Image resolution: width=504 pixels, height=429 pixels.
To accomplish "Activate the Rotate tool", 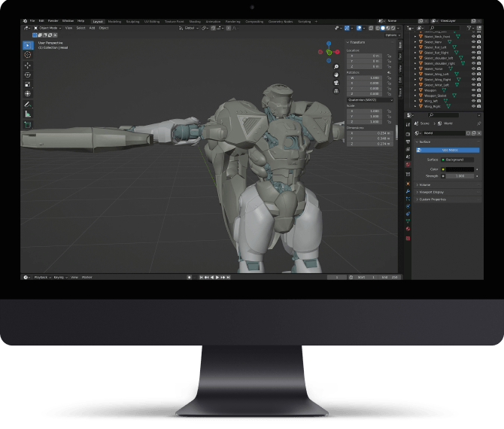I will coord(28,75).
